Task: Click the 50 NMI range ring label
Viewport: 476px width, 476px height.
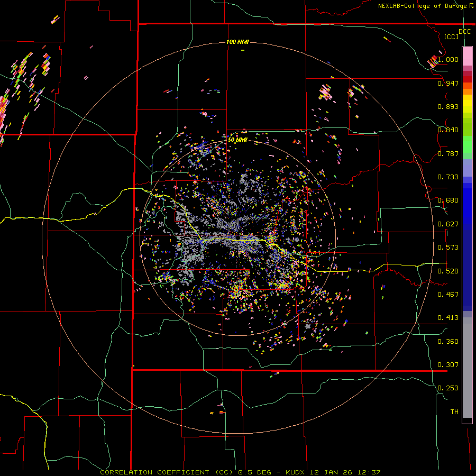Action: coord(237,140)
